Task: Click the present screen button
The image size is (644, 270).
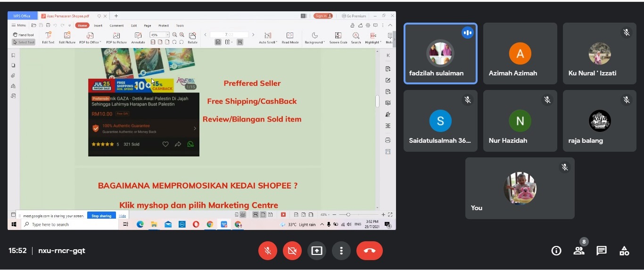Action: [x=317, y=251]
